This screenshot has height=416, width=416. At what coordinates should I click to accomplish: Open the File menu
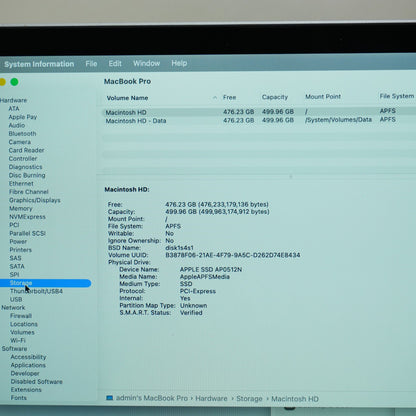tap(91, 64)
